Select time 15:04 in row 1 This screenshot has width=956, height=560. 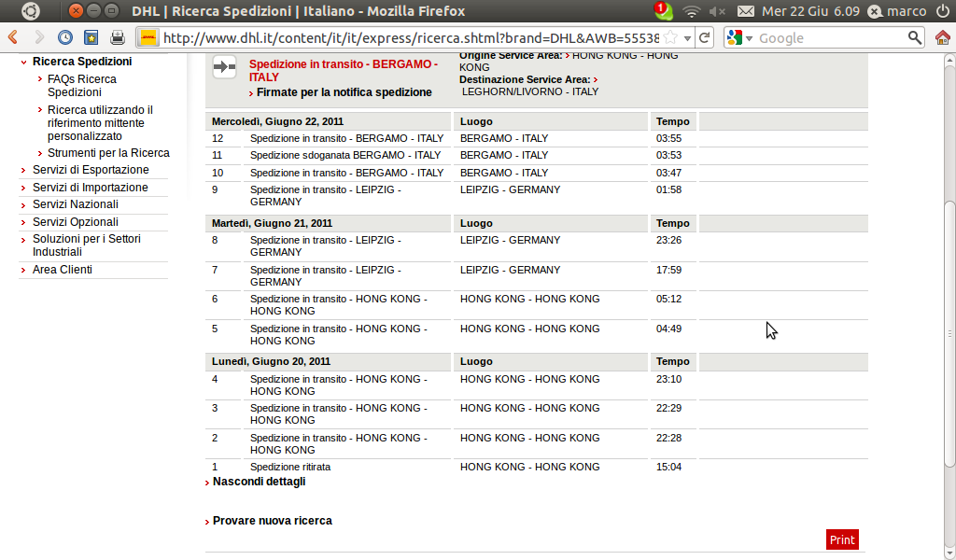668,467
